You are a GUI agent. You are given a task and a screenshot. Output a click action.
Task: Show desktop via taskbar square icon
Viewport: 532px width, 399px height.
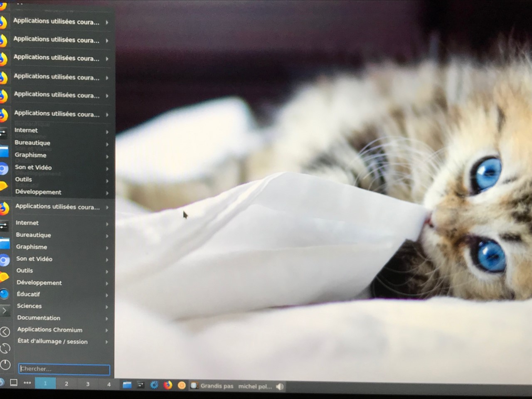click(14, 383)
